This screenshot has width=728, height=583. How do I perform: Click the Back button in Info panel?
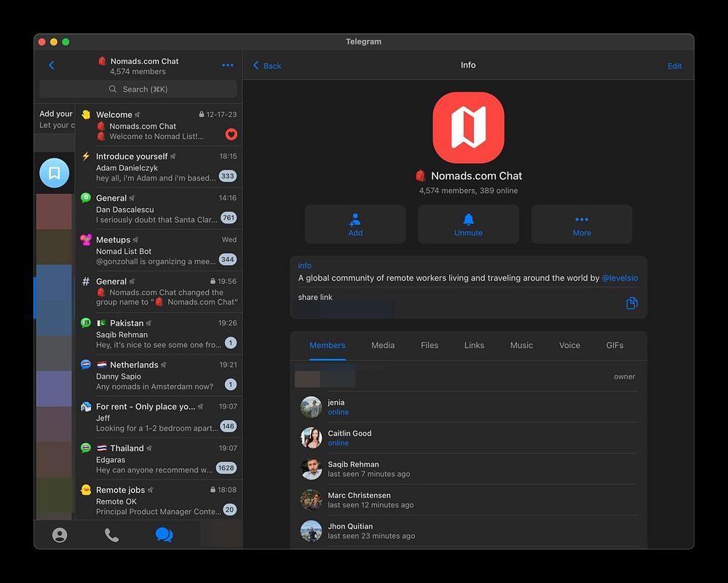point(267,66)
